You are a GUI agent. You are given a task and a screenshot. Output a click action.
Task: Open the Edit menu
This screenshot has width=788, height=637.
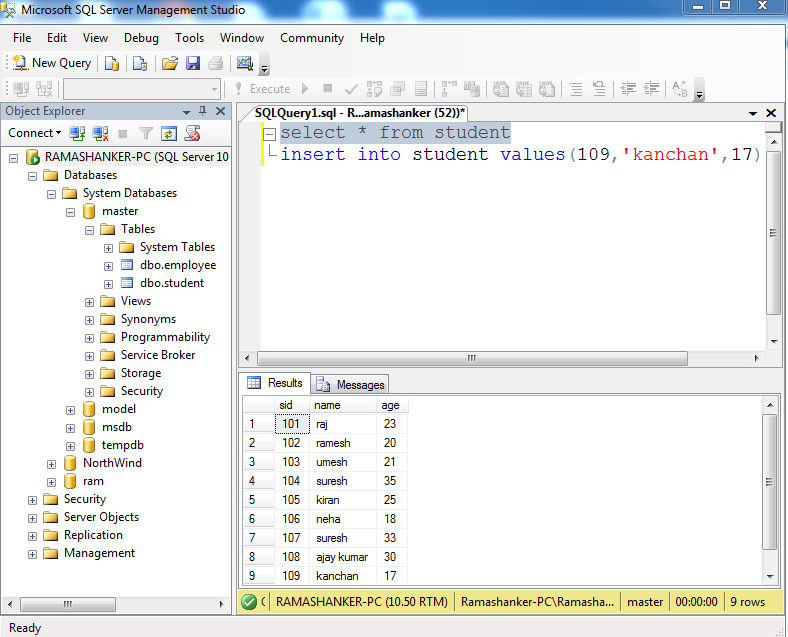57,38
